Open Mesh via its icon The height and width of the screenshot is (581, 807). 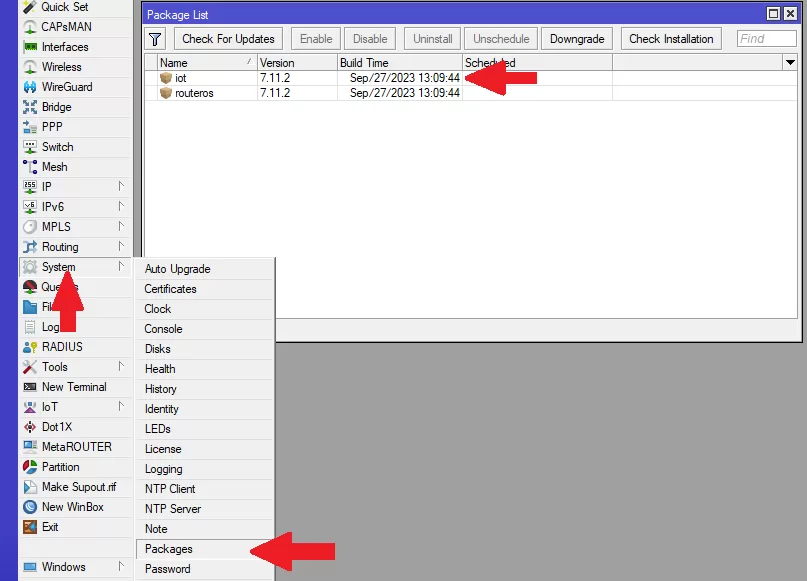click(x=30, y=167)
